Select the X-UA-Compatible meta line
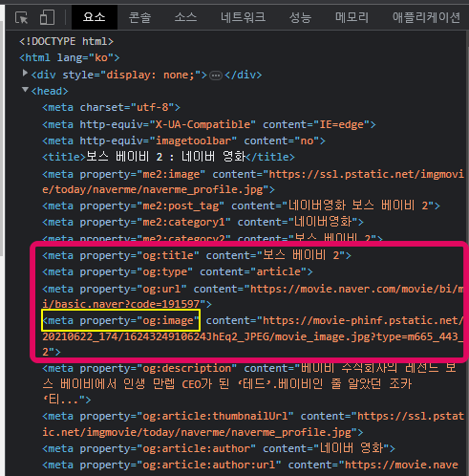 point(209,124)
